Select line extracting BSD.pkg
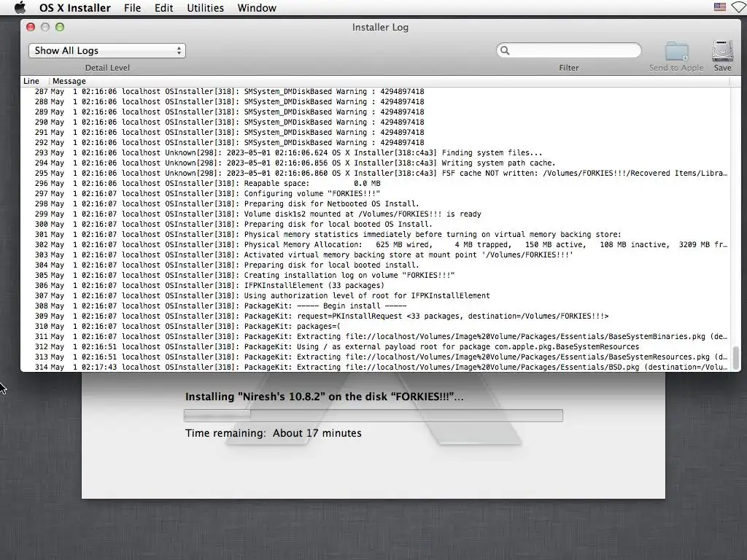Viewport: 747px width, 560px height. click(x=375, y=367)
